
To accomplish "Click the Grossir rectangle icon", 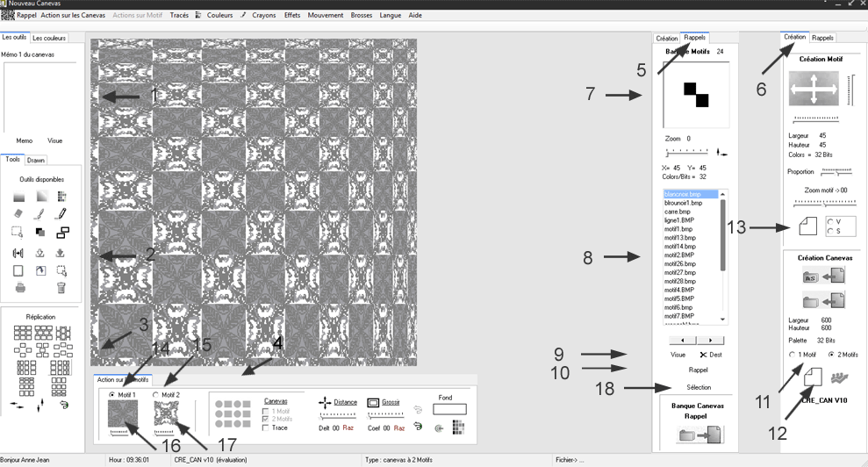I will pyautogui.click(x=373, y=402).
